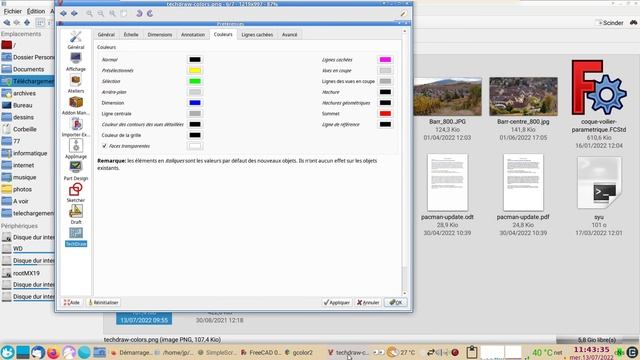640x360 pixels.
Task: Open the Affichage preferences section
Action: tap(76, 62)
